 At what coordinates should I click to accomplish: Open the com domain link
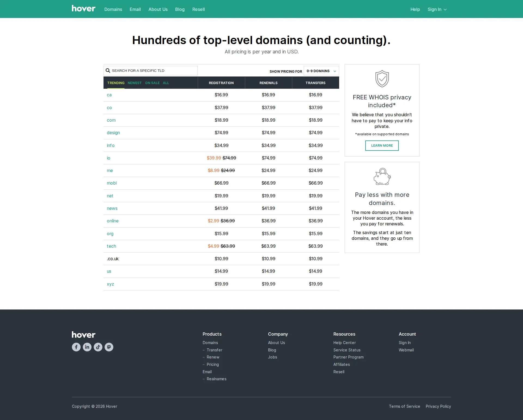(111, 120)
